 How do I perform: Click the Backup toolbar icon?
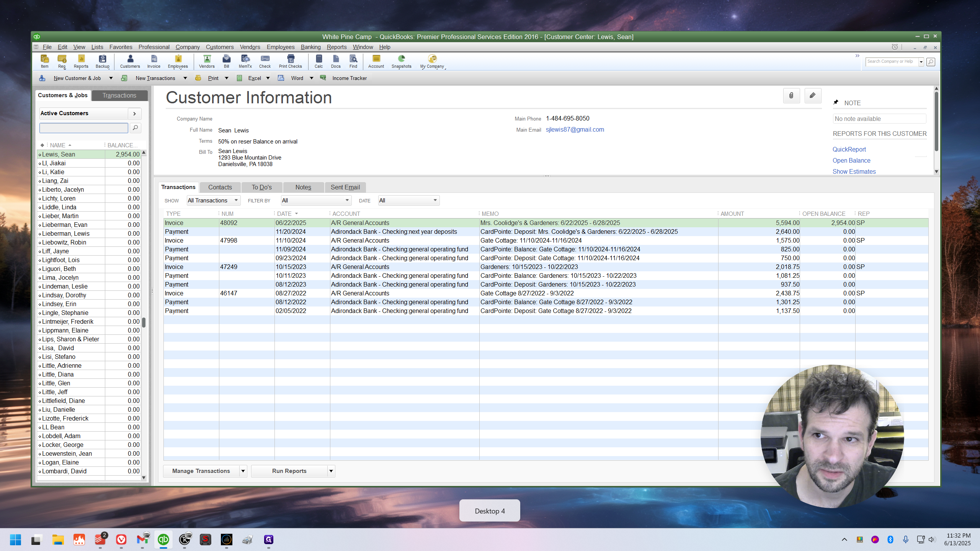click(102, 61)
